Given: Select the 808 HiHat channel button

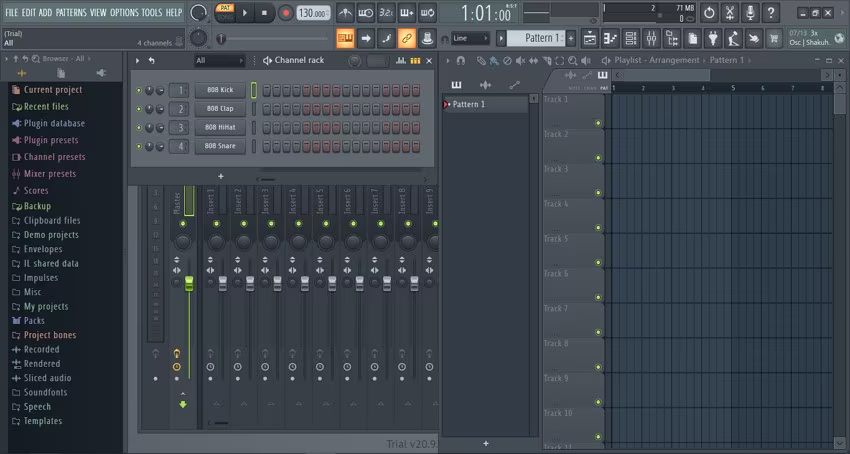Looking at the screenshot, I should (220, 127).
